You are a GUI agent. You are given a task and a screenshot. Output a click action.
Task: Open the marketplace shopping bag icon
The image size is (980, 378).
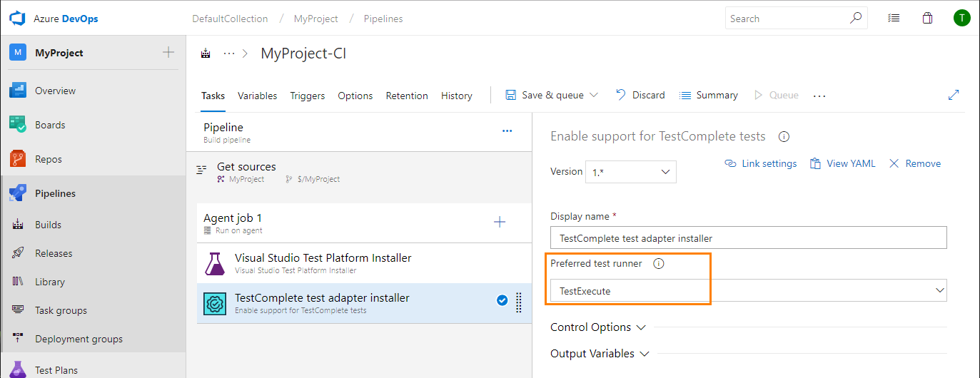[x=927, y=19]
